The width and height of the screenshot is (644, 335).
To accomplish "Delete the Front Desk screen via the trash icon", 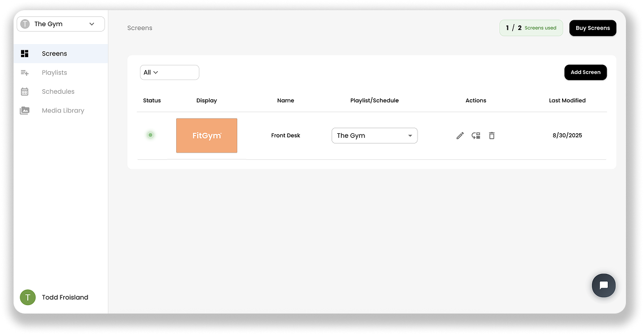I will click(x=491, y=136).
